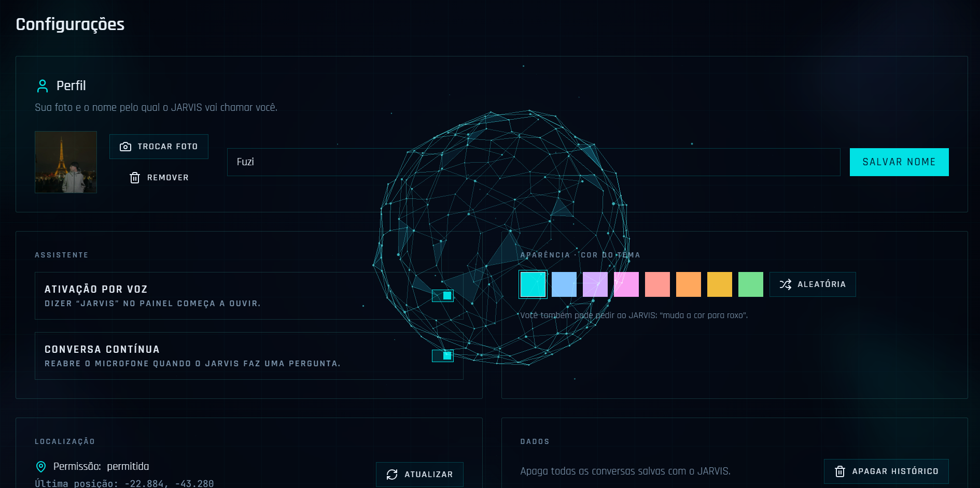The height and width of the screenshot is (488, 980).
Task: Click the trash icon beside Remover
Action: click(135, 178)
